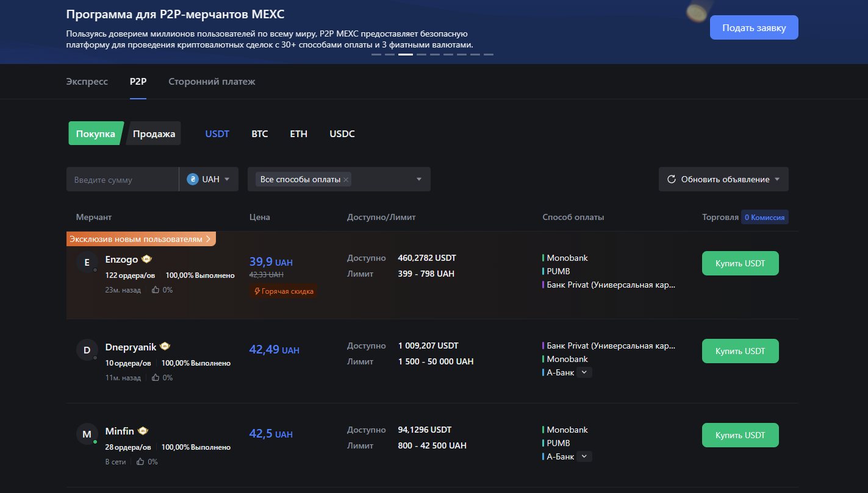Click the refresh icon beside Обновить объявление
Screen dimensions: 868x493
pyautogui.click(x=672, y=179)
